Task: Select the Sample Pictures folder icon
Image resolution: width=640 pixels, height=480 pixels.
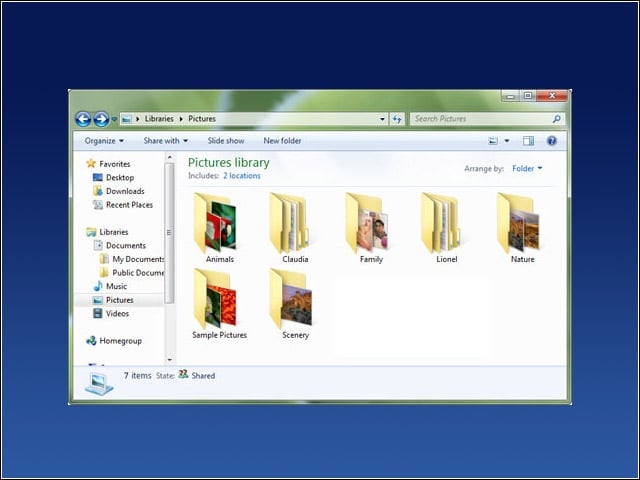Action: tap(216, 299)
